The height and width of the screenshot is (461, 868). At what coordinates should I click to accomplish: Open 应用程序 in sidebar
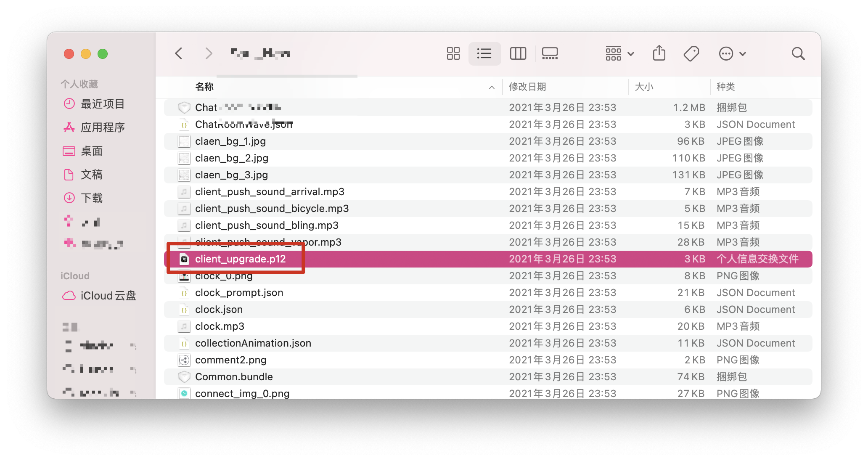102,127
